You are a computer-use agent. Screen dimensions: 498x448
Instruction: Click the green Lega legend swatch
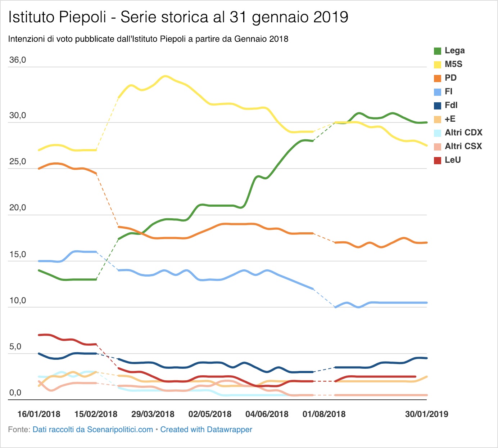(x=438, y=51)
